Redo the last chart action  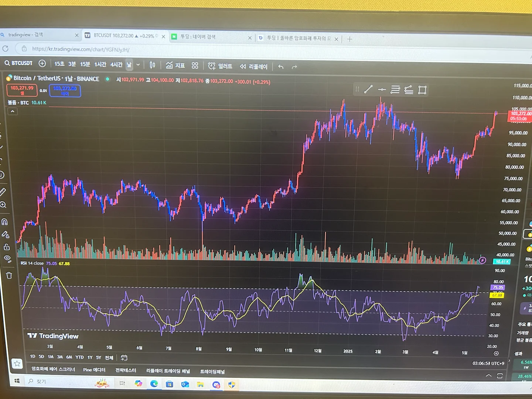(x=294, y=67)
